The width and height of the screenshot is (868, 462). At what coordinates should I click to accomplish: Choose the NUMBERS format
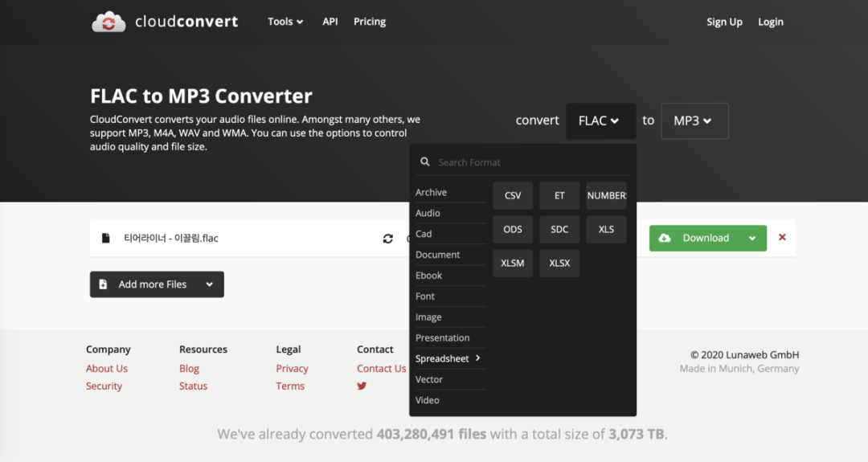point(606,195)
